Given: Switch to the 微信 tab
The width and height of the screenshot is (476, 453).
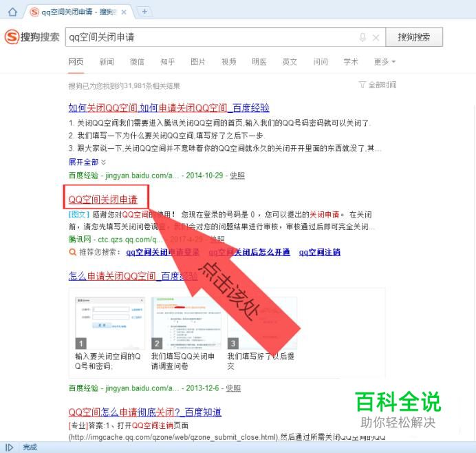Looking at the screenshot, I should click(x=137, y=62).
